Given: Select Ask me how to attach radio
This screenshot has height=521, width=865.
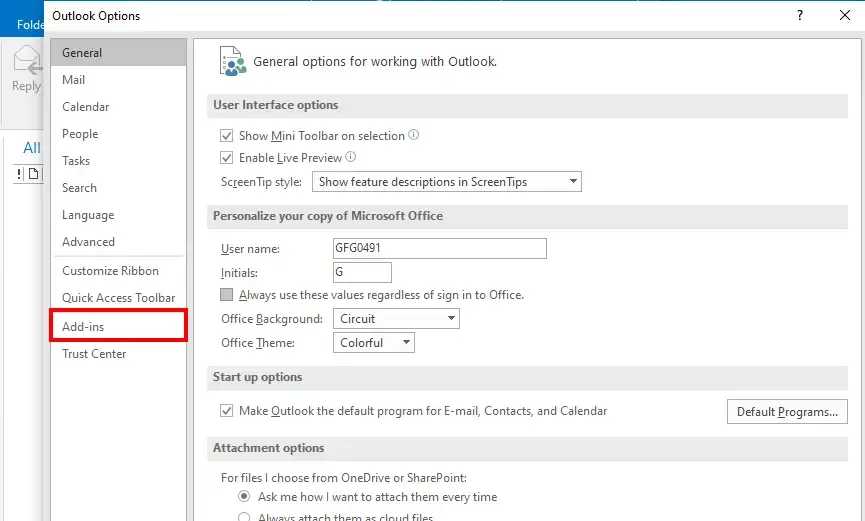Looking at the screenshot, I should (x=244, y=497).
